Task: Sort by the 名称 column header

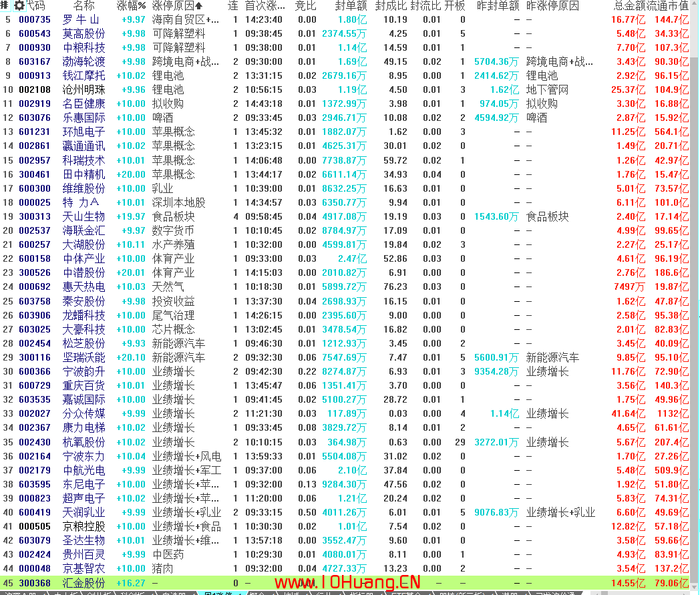Action: click(x=84, y=6)
